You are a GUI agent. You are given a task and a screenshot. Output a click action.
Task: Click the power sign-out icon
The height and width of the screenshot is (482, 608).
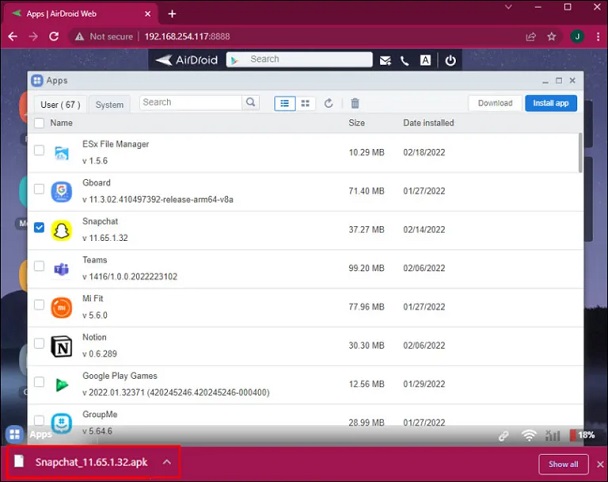pyautogui.click(x=450, y=60)
